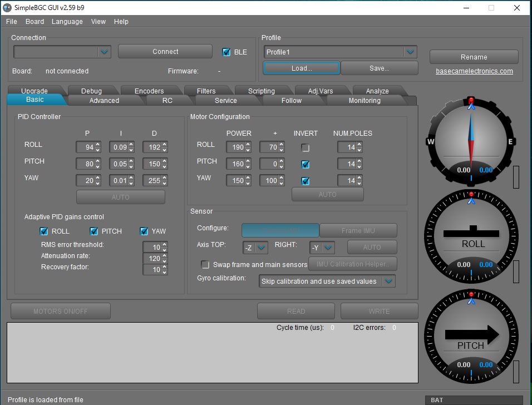Expand the Profile1 dropdown list
The height and width of the screenshot is (405, 532).
411,52
